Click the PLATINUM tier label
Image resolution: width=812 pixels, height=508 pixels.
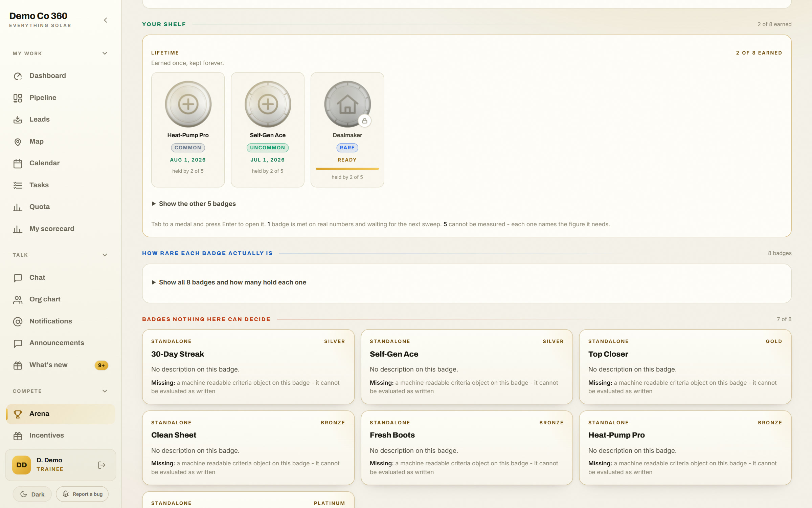point(330,503)
